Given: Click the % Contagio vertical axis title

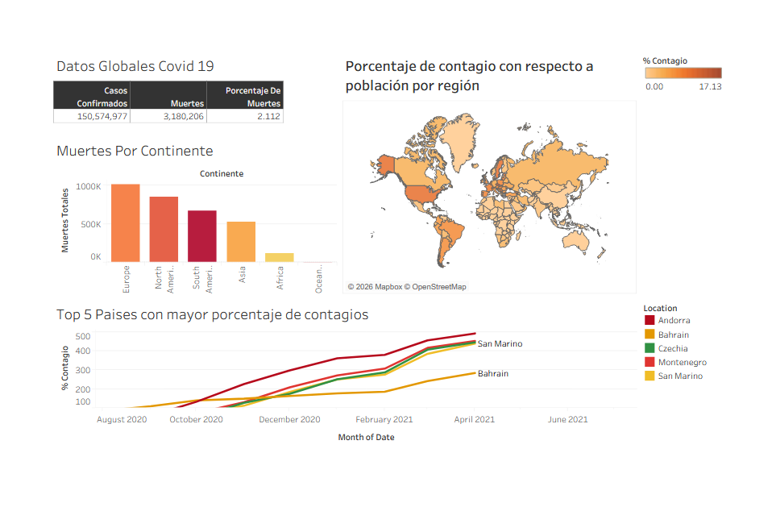Looking at the screenshot, I should click(x=64, y=368).
